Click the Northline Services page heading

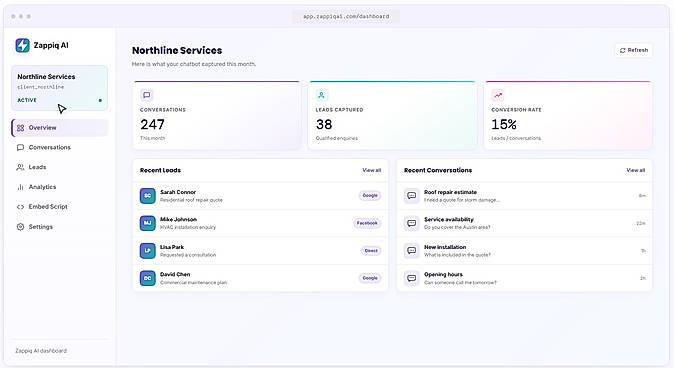click(177, 50)
